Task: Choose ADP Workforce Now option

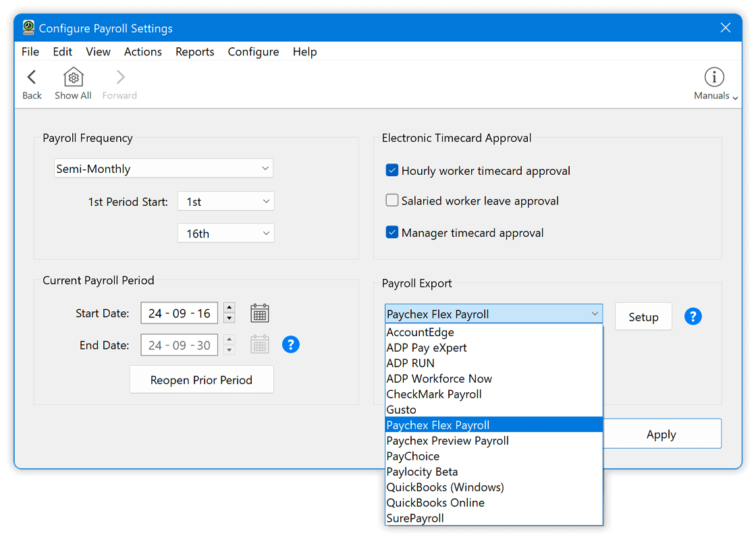Action: pos(493,379)
